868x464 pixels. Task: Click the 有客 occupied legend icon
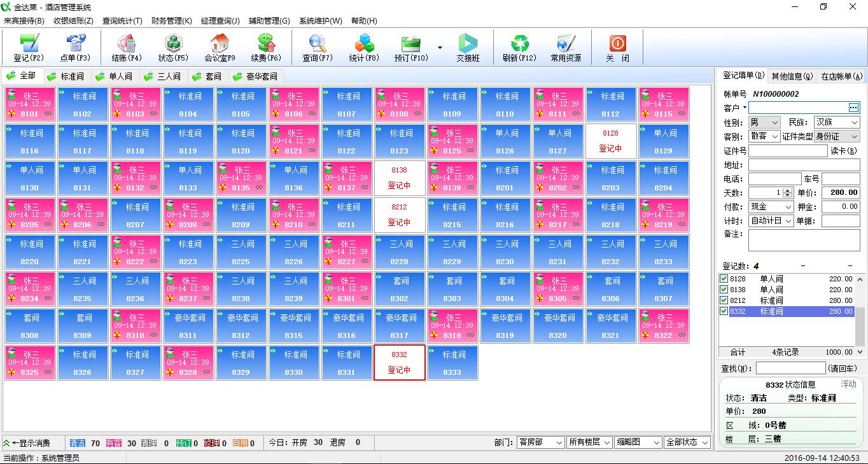(x=114, y=443)
